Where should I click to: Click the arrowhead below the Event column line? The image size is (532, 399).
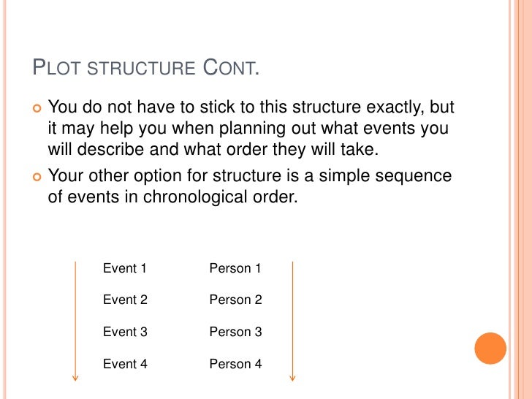(75, 378)
